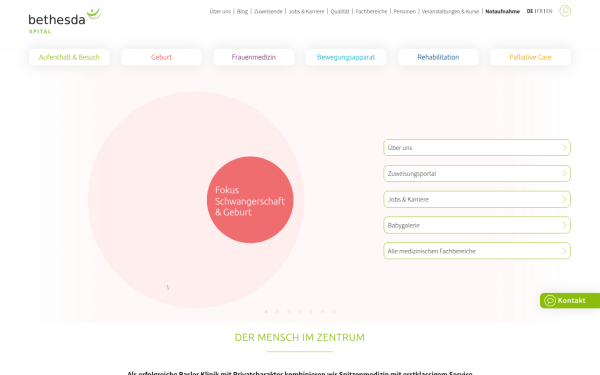Select the seventh slider dot
This screenshot has height=375, width=600.
pos(334,311)
